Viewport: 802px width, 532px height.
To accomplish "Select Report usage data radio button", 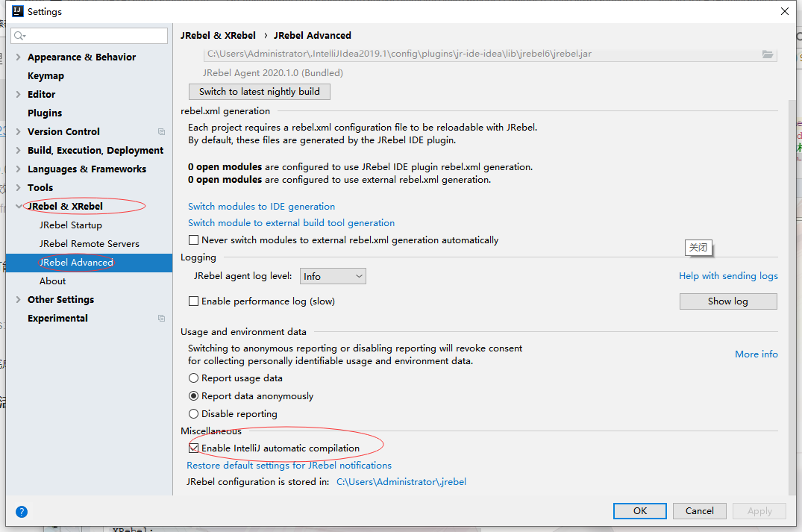I will tap(194, 378).
